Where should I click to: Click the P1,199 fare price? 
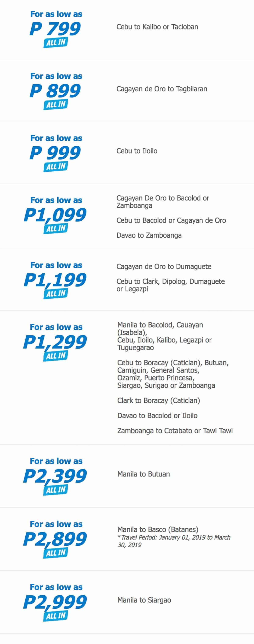coord(55,280)
